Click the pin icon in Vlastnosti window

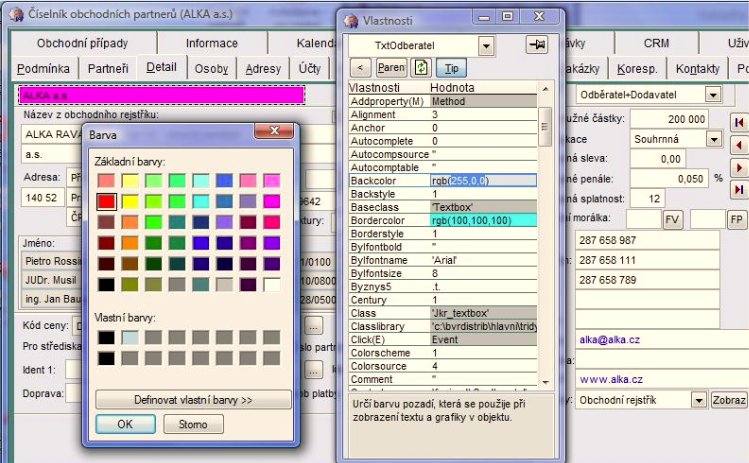[x=536, y=45]
